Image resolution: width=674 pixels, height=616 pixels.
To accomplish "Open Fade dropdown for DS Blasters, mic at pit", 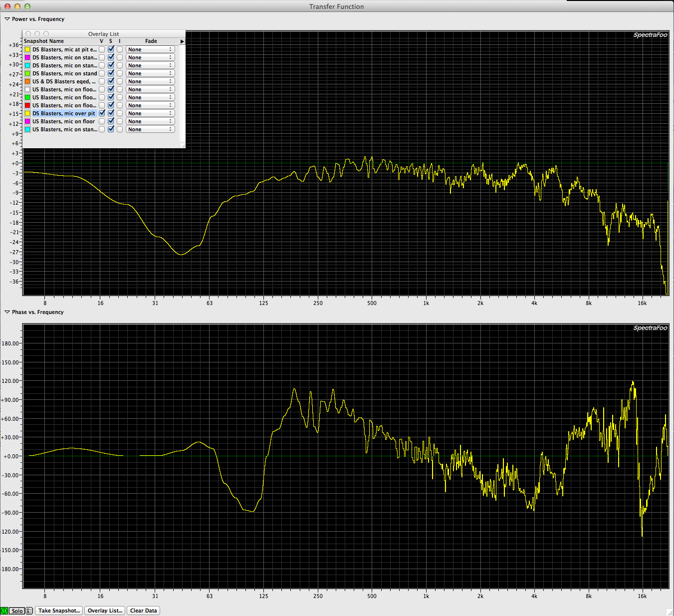I will [x=150, y=49].
